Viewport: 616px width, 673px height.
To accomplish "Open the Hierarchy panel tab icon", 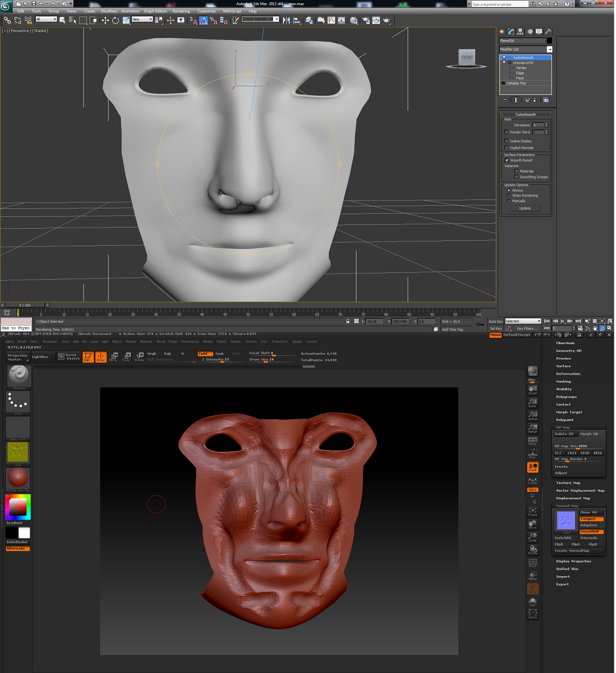I will click(520, 32).
